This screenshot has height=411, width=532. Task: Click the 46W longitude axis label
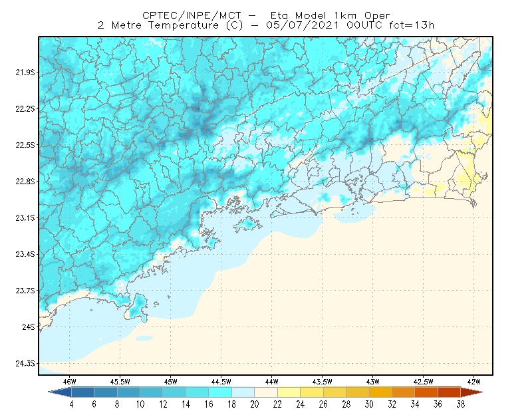pos(70,382)
